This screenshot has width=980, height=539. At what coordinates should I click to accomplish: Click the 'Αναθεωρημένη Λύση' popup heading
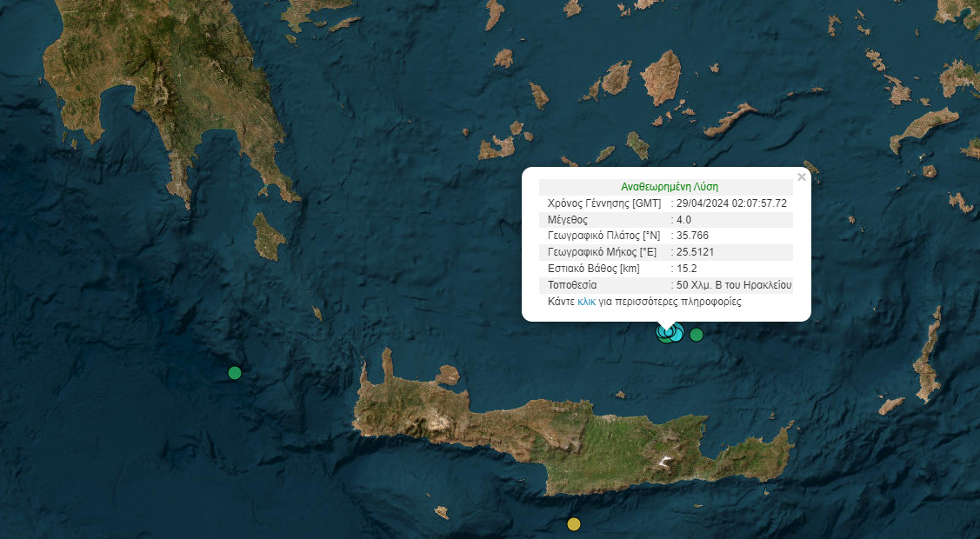(669, 186)
